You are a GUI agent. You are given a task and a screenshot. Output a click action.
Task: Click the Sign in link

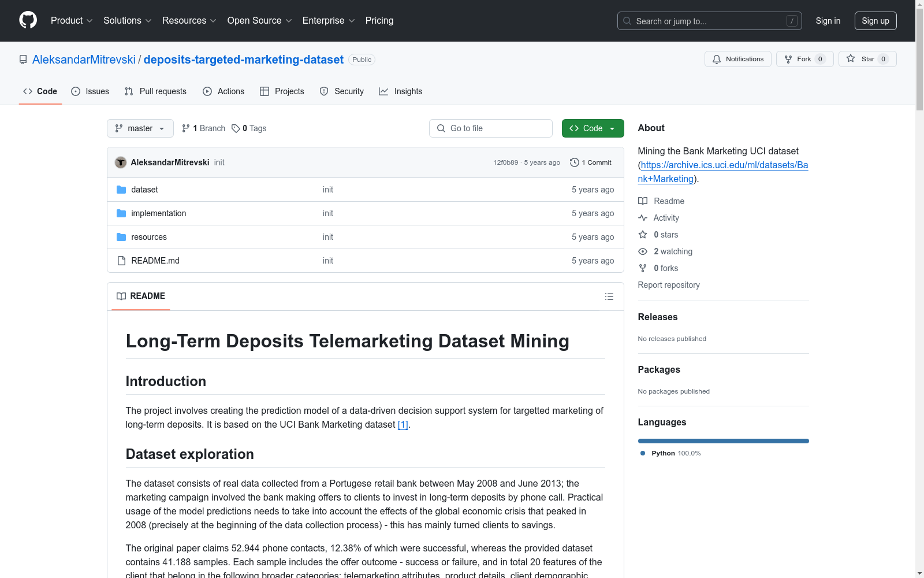pyautogui.click(x=828, y=21)
